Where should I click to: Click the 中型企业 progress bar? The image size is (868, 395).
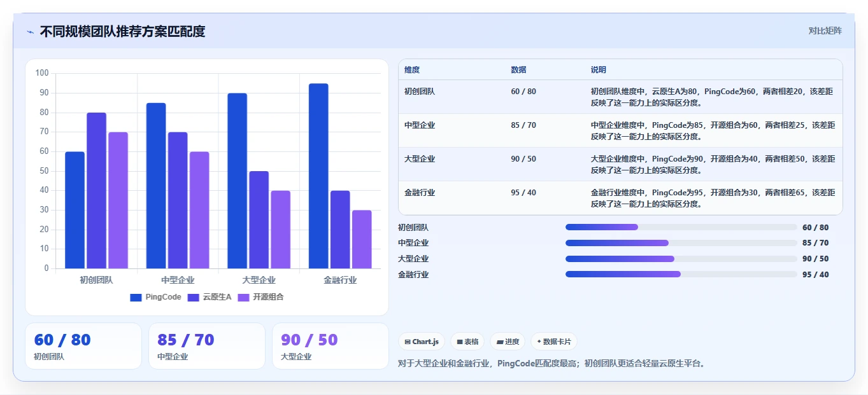click(x=681, y=243)
